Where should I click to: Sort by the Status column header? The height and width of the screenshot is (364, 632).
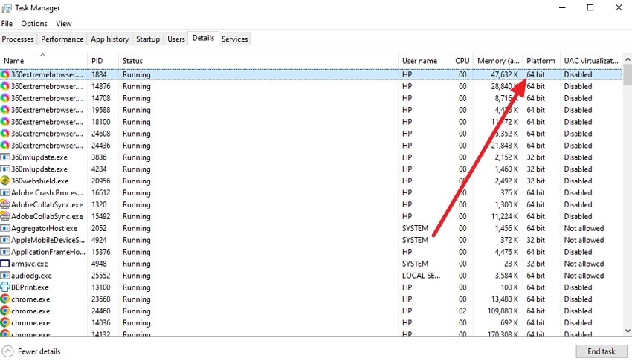click(x=258, y=61)
